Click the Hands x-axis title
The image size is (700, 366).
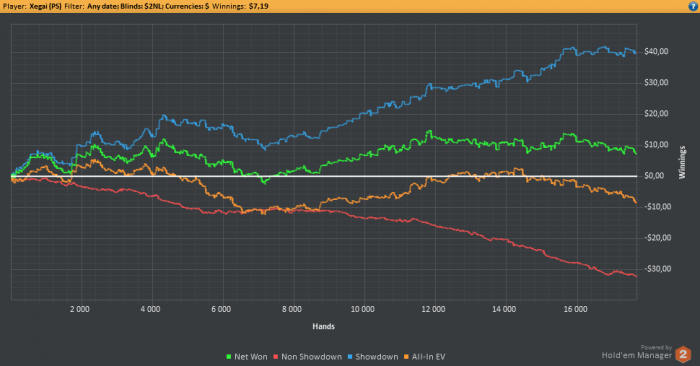click(x=323, y=327)
